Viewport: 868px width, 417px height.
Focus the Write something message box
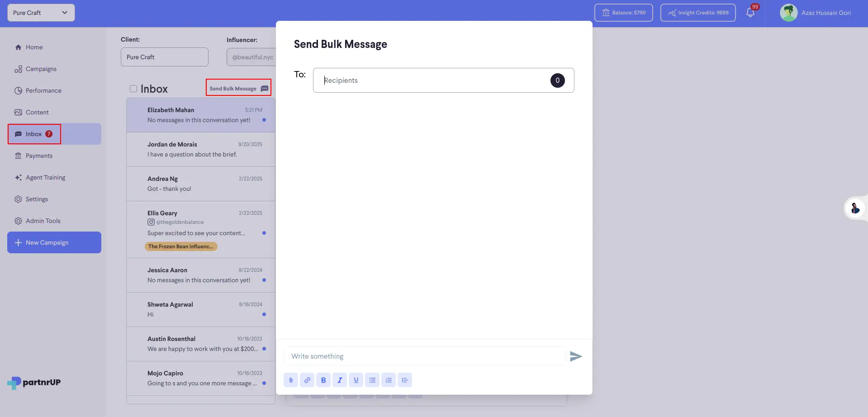pos(424,356)
